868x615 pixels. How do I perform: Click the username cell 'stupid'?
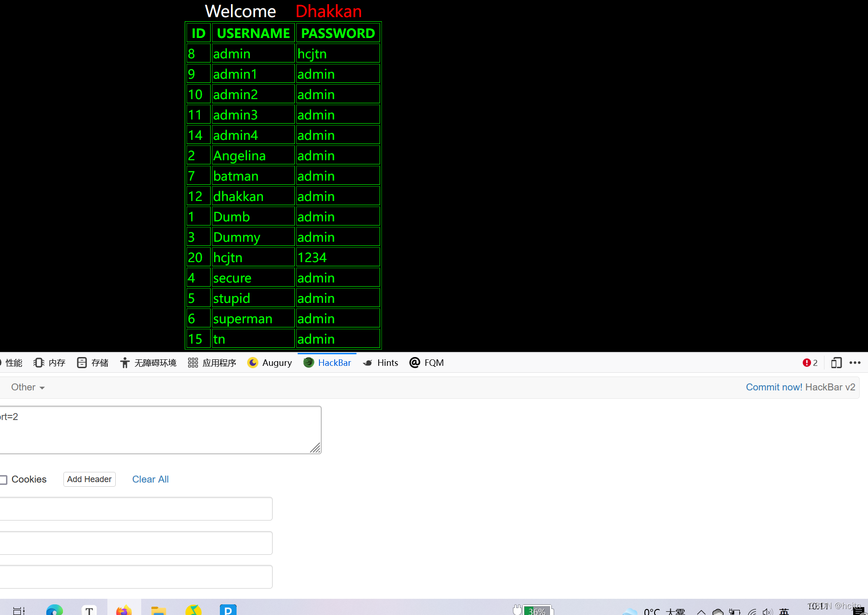[x=253, y=298]
